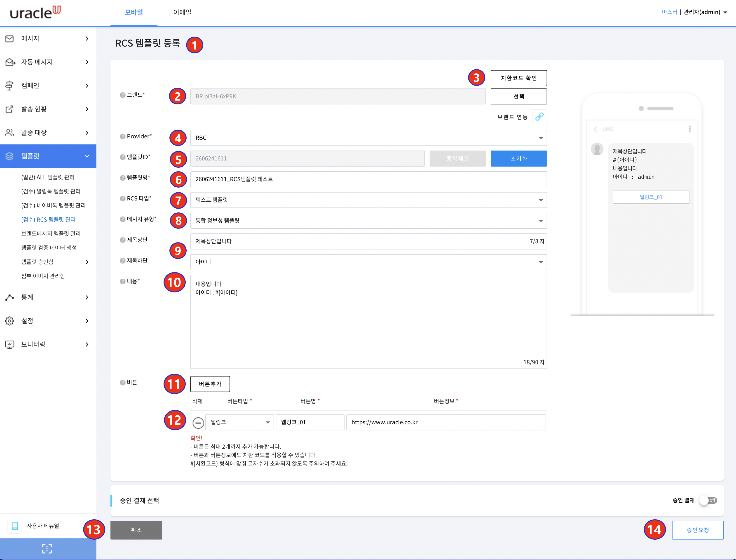Click the 모니터링 monitor icon
Image resolution: width=736 pixels, height=560 pixels.
pyautogui.click(x=10, y=344)
